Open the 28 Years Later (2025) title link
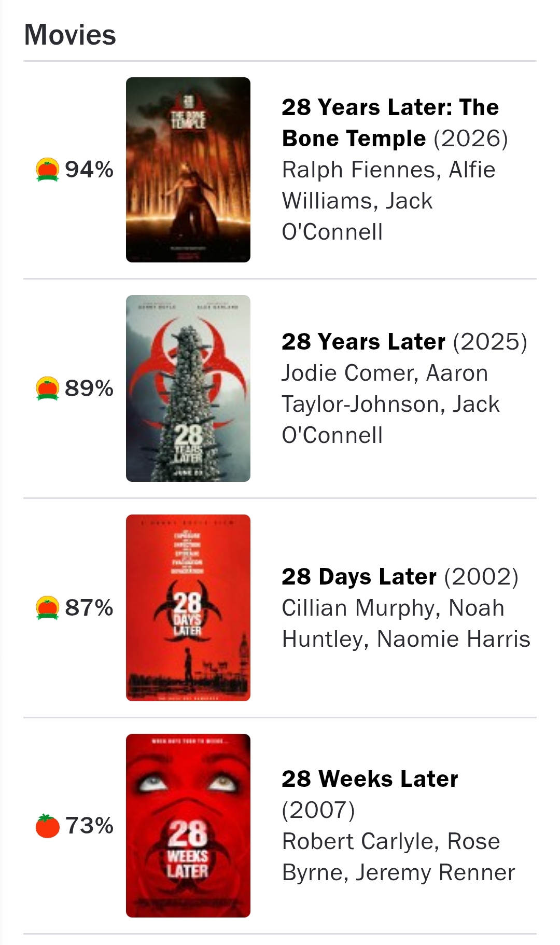This screenshot has height=945, width=560. coord(404,342)
